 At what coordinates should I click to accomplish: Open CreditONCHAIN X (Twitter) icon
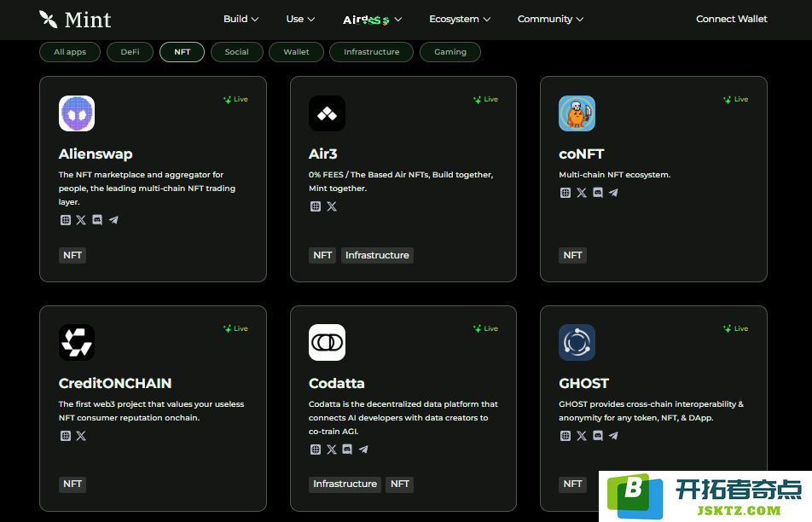click(x=81, y=436)
